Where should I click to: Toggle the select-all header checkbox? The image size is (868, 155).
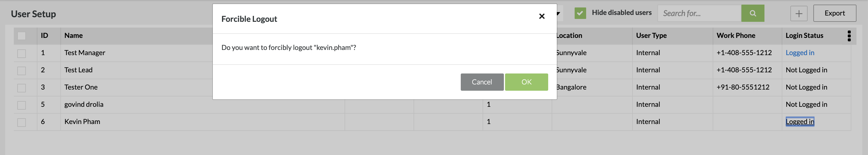pyautogui.click(x=22, y=36)
